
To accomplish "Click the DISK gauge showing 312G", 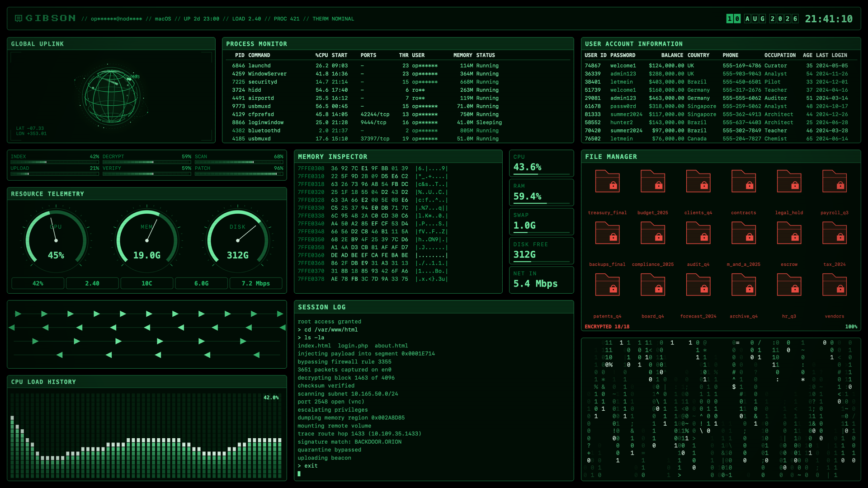I will 237,239.
